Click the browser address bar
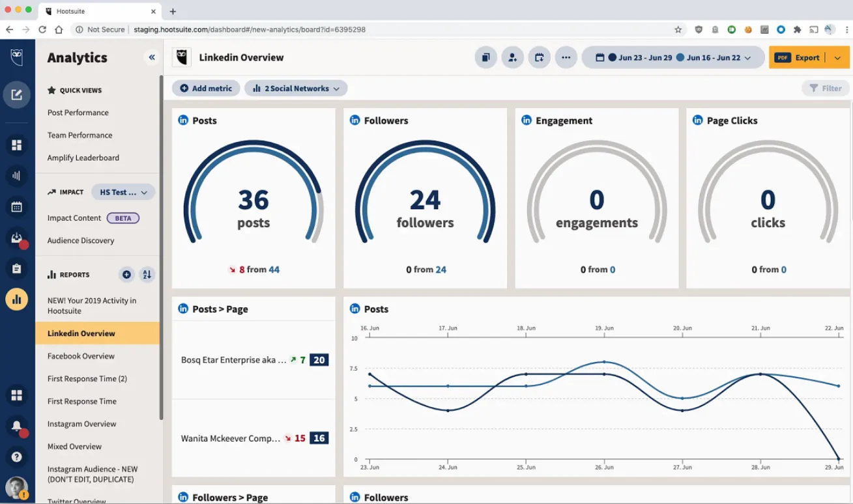 coord(391,29)
